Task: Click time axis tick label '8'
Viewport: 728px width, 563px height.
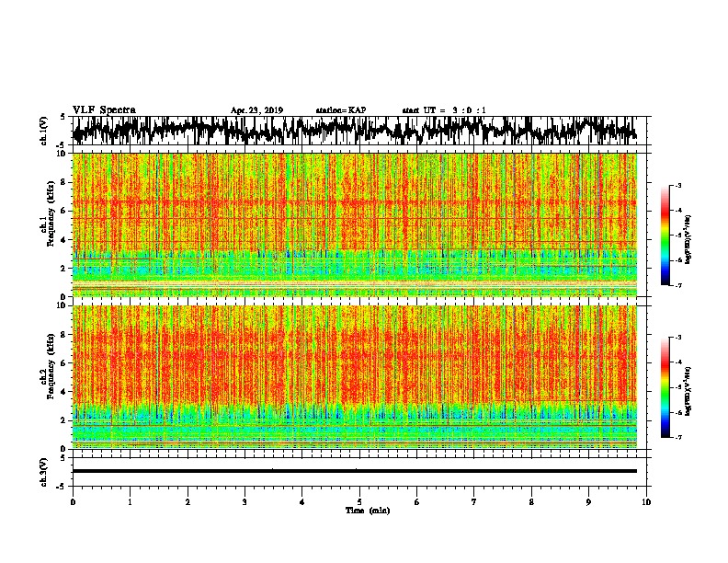Action: coord(531,502)
